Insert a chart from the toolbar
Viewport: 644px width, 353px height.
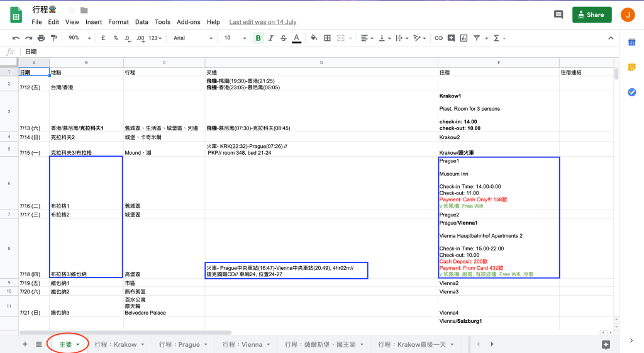[464, 38]
